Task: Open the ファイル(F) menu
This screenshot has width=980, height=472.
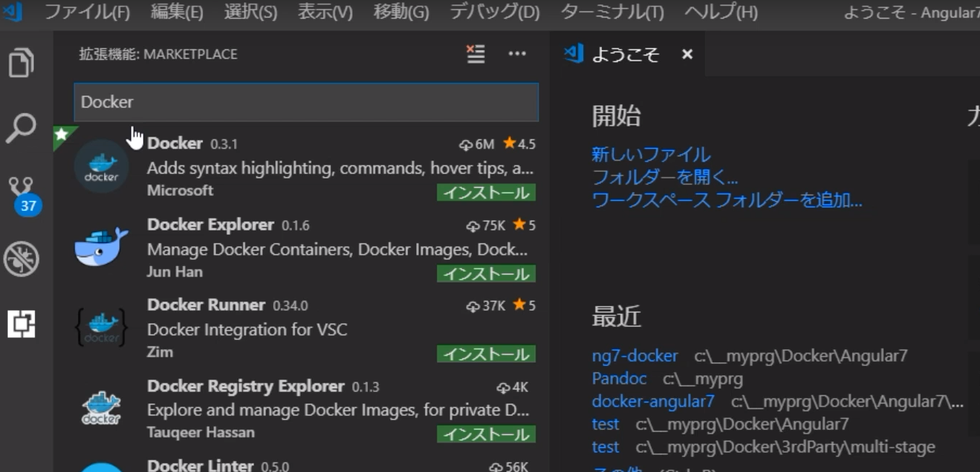Action: (x=87, y=12)
